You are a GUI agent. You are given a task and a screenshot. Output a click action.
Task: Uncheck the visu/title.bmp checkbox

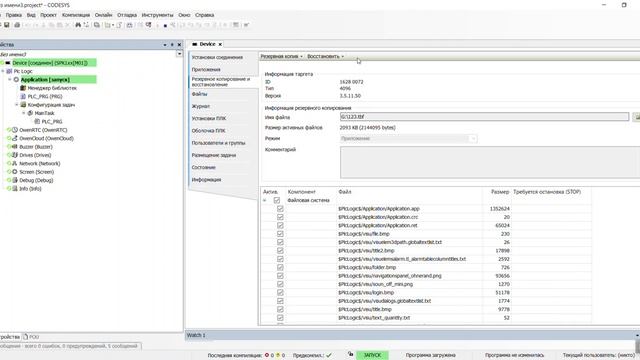280,309
